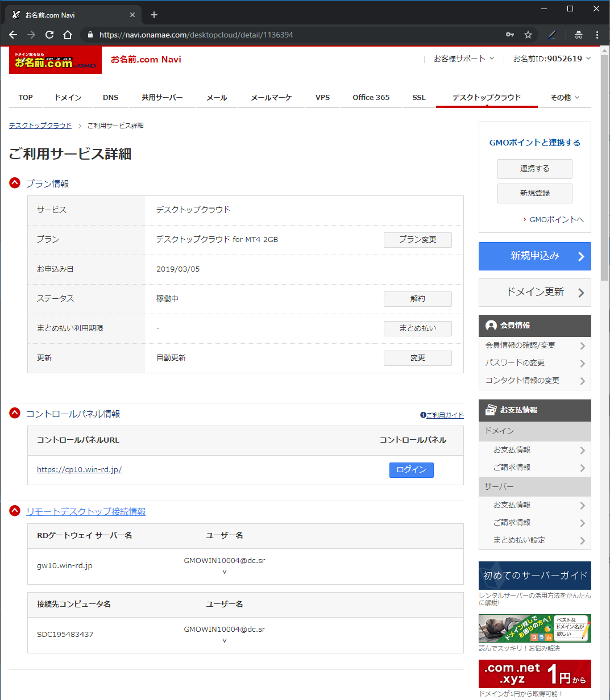Collapse the プラン情報 section with red chevron
Image resolution: width=610 pixels, height=700 pixels.
pyautogui.click(x=15, y=183)
